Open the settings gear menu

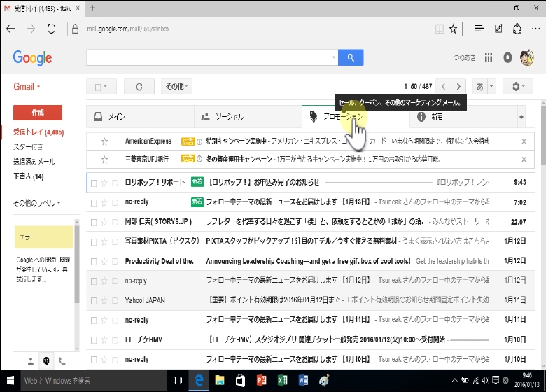[518, 86]
